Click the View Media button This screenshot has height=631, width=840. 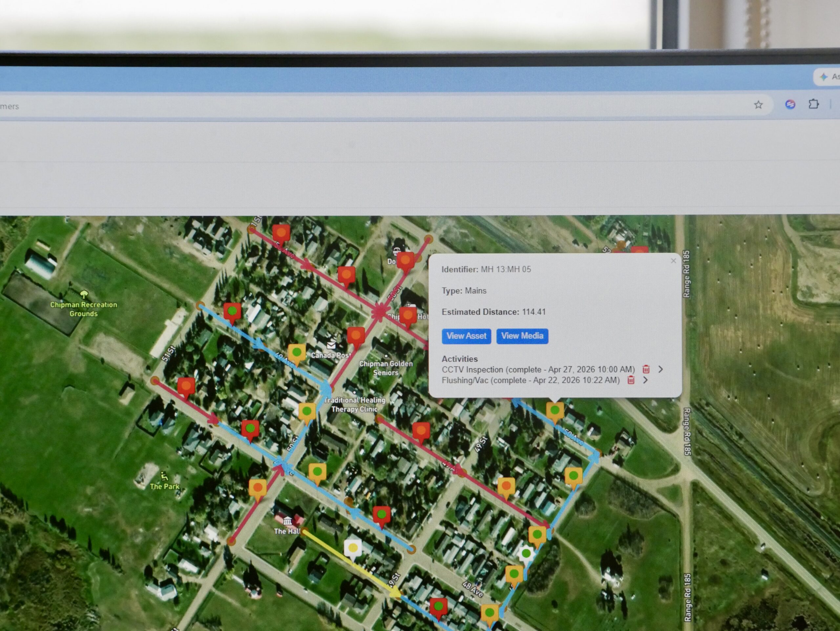(x=522, y=336)
